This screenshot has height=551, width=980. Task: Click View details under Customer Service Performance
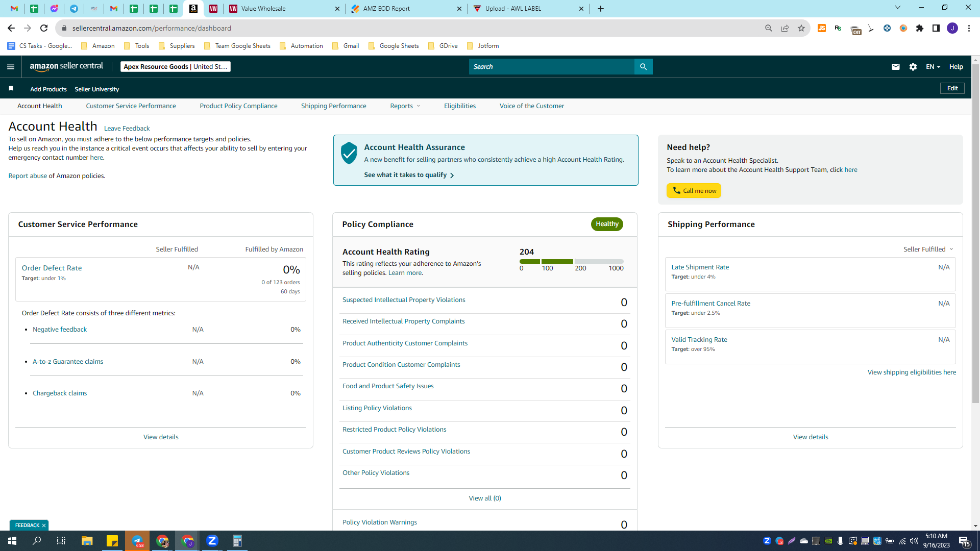click(161, 437)
